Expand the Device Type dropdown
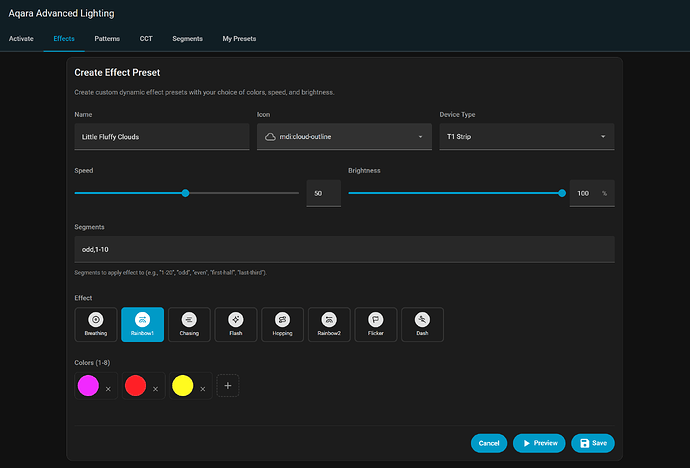The width and height of the screenshot is (690, 468). [x=526, y=136]
